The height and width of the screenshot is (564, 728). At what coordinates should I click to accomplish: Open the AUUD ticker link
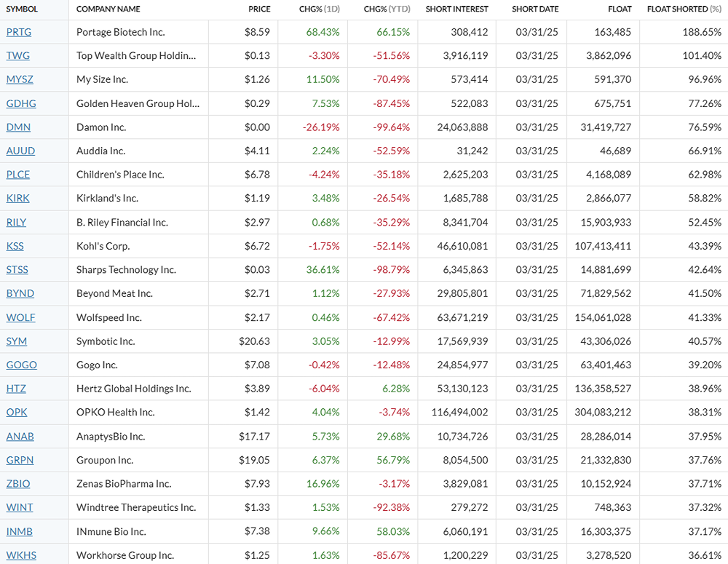pos(20,151)
